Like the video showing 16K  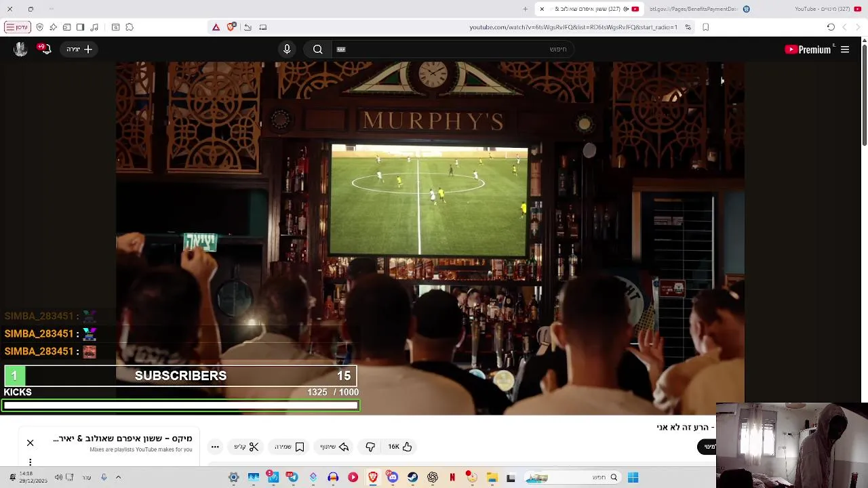pyautogui.click(x=400, y=447)
